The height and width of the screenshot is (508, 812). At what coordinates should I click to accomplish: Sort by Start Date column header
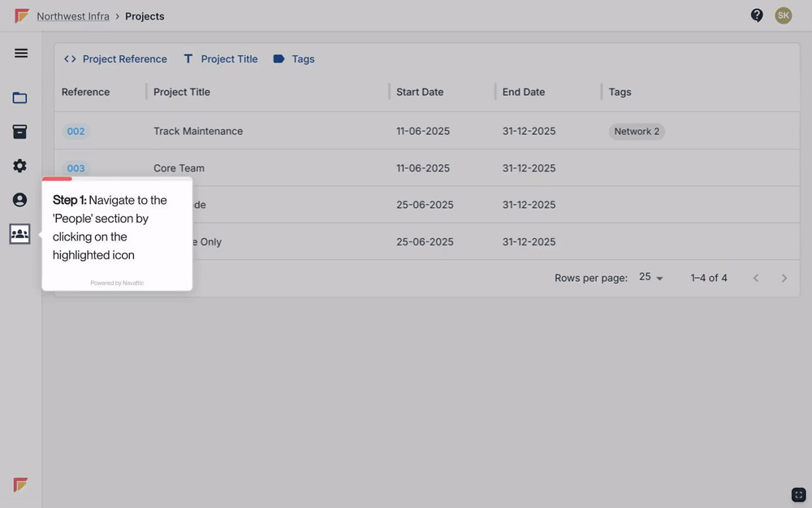tap(420, 92)
